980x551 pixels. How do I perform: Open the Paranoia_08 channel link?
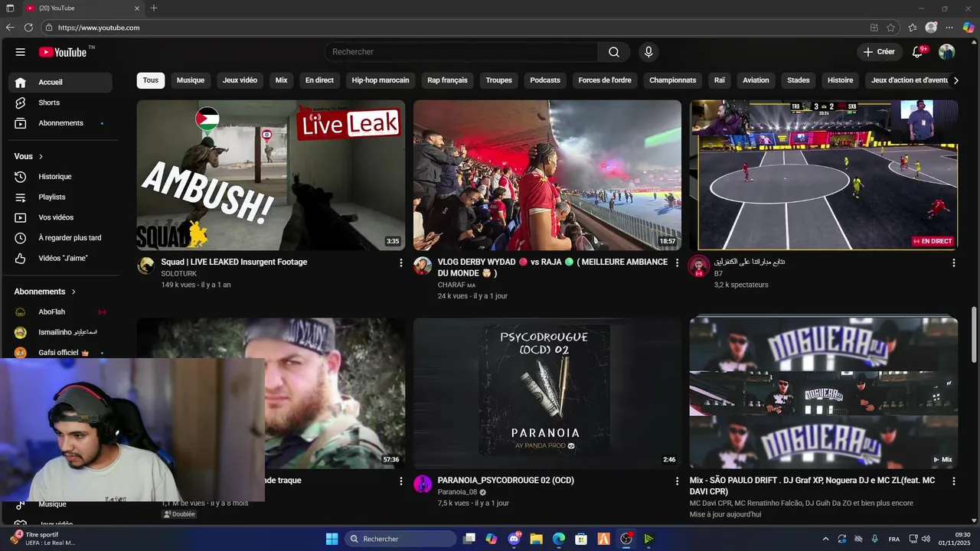tap(458, 492)
